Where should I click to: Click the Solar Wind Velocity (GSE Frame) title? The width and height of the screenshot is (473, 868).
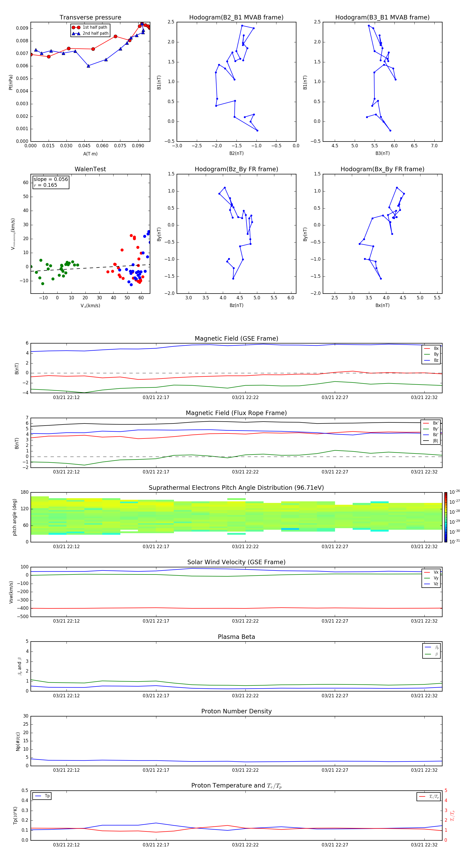coord(236,562)
